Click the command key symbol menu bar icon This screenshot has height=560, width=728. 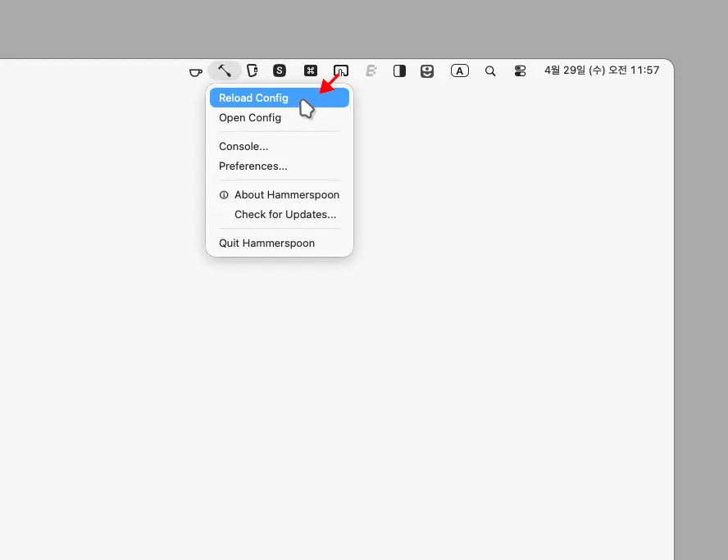coord(311,71)
